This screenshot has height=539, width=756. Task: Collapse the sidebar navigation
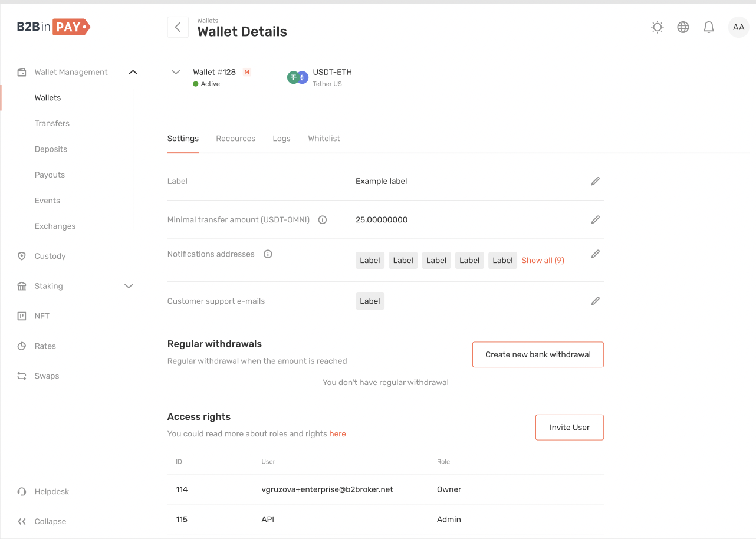(x=41, y=521)
